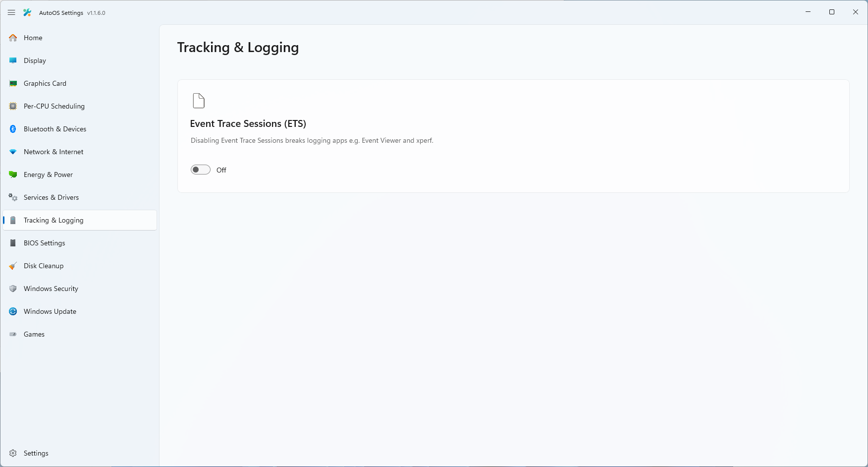This screenshot has height=467, width=868.
Task: Click the AutoOS Settings title text
Action: pos(61,13)
